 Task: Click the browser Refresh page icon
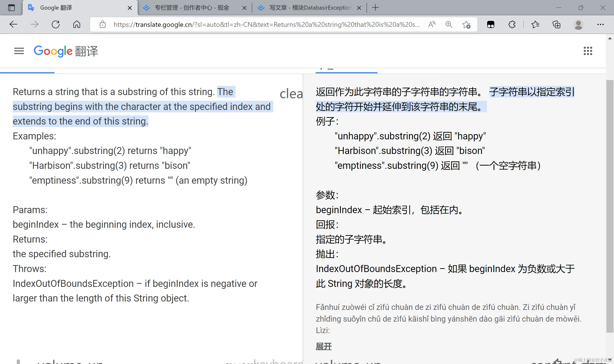[x=56, y=24]
